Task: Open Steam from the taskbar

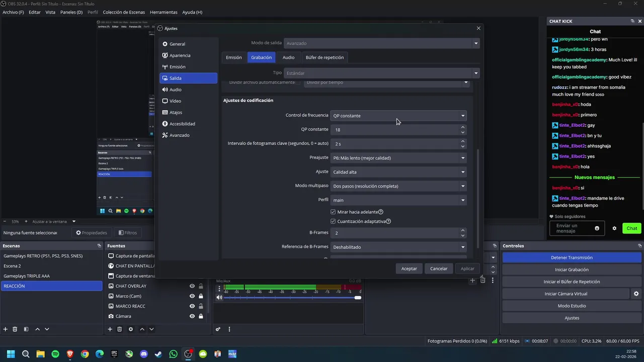Action: click(158, 354)
